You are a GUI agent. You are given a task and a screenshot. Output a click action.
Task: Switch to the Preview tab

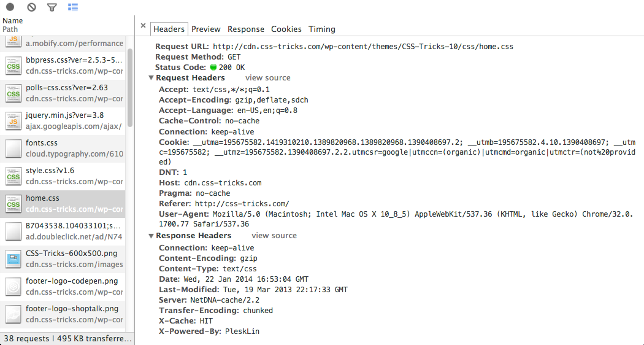pos(205,29)
